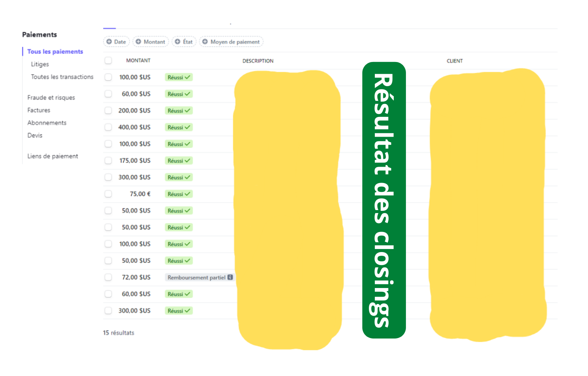
Task: Open Liens de paiement
Action: (53, 156)
